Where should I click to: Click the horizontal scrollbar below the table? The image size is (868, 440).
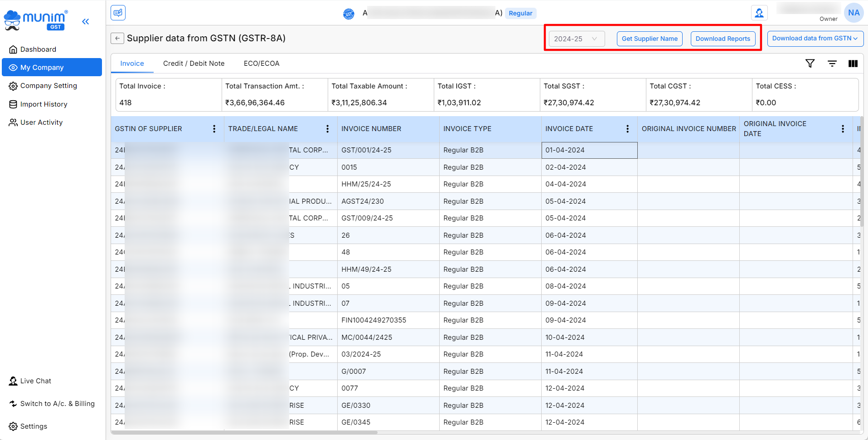point(244,432)
